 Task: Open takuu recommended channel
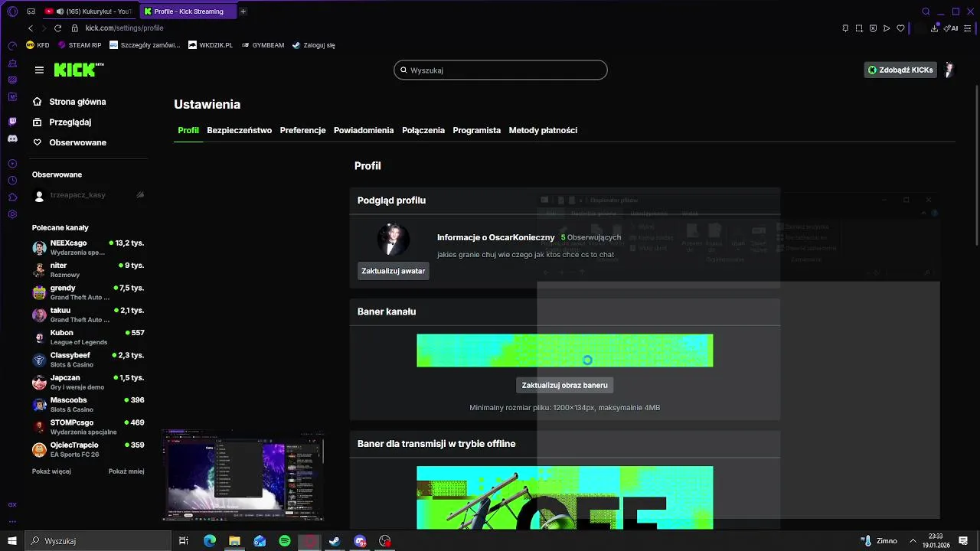pyautogui.click(x=88, y=315)
